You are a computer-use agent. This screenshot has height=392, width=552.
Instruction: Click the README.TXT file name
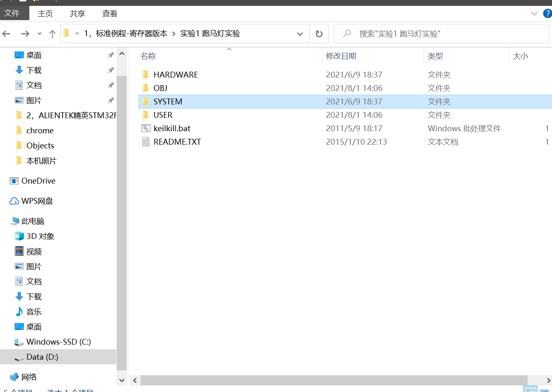tap(177, 142)
